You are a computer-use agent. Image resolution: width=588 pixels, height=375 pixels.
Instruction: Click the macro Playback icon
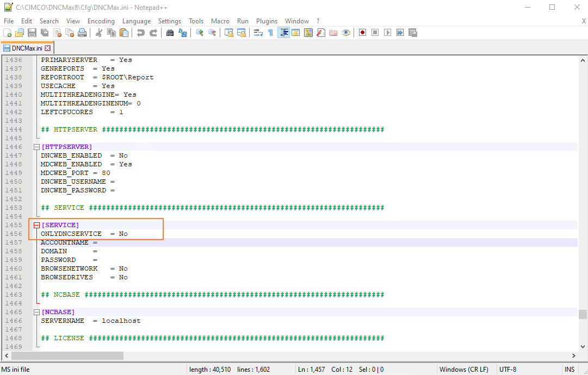[387, 33]
